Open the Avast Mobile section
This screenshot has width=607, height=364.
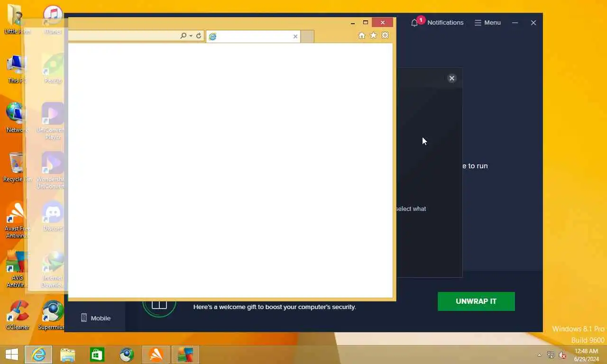click(x=95, y=318)
